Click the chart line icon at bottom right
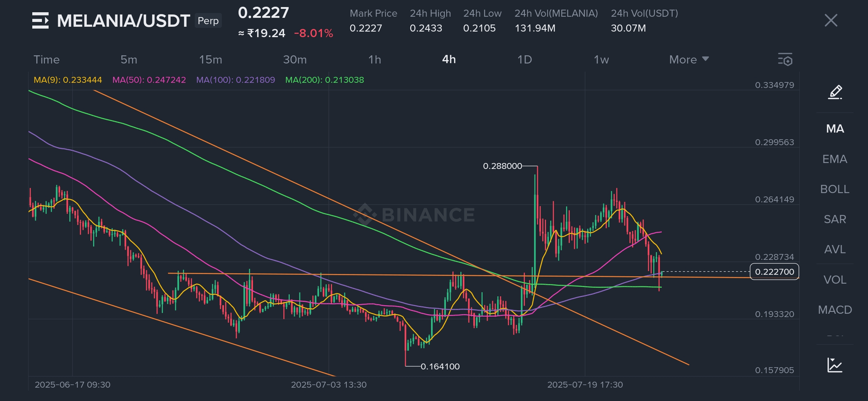 (835, 365)
